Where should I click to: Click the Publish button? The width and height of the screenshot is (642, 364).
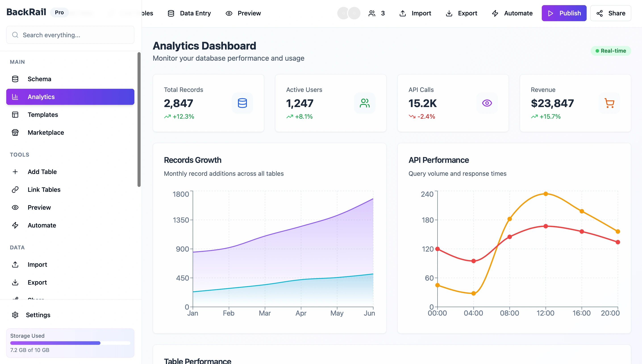[x=564, y=13]
